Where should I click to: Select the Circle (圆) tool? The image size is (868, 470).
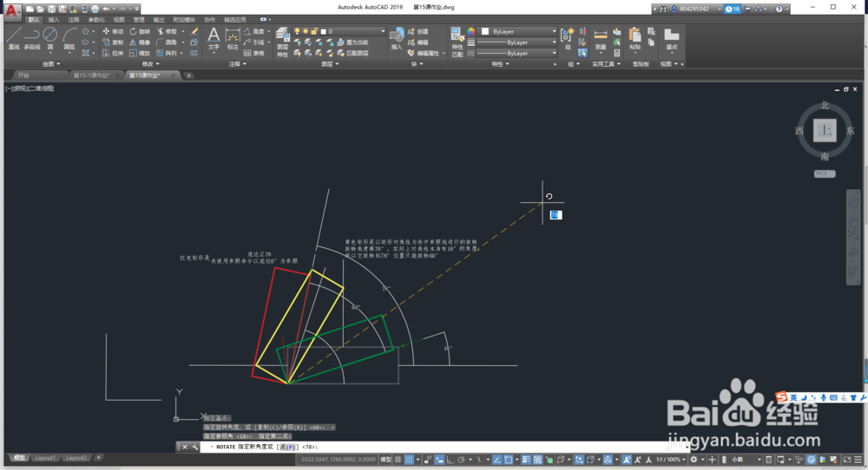click(49, 38)
